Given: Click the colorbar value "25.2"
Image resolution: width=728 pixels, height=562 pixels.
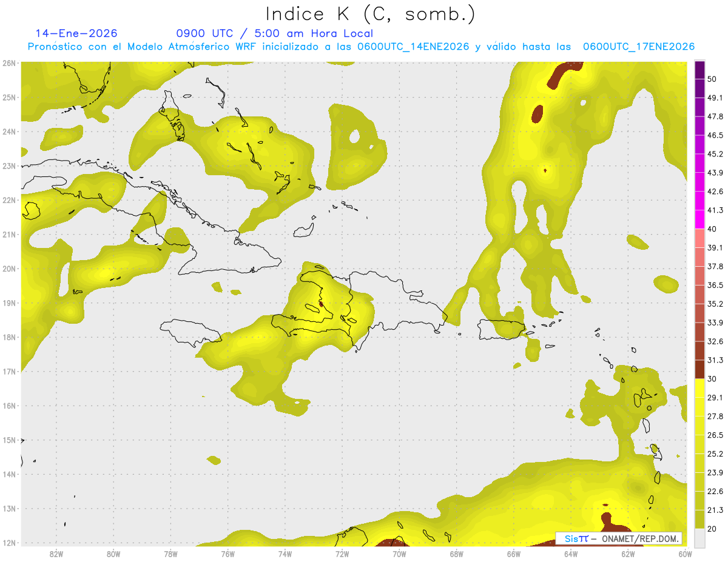Looking at the screenshot, I should point(715,454).
